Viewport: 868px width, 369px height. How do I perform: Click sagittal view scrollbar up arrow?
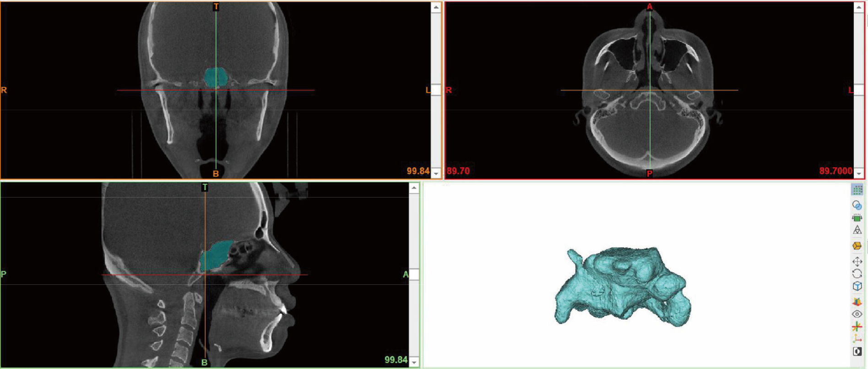click(414, 188)
